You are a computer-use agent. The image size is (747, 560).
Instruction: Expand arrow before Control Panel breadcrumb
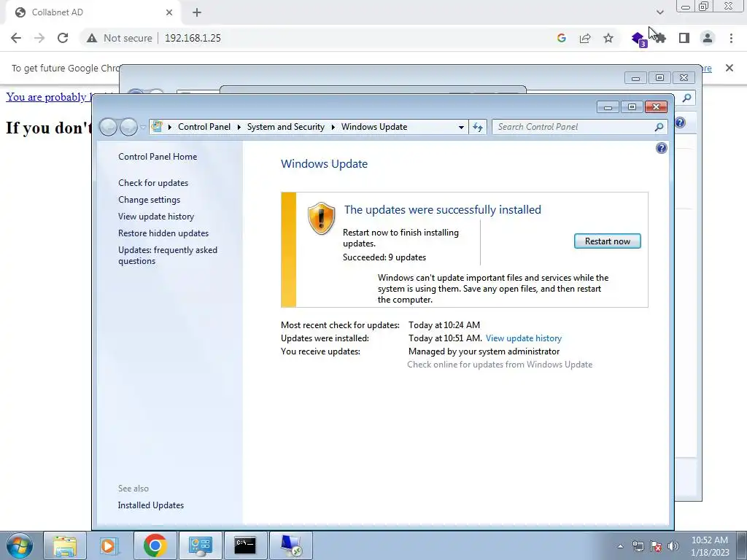click(x=169, y=127)
